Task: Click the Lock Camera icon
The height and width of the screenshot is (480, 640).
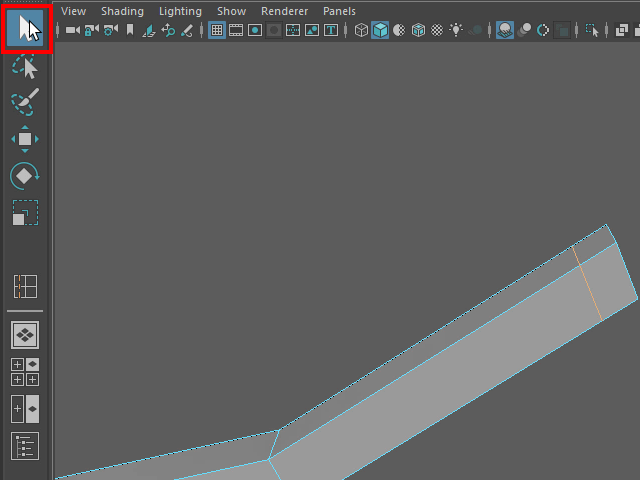Action: 91,30
